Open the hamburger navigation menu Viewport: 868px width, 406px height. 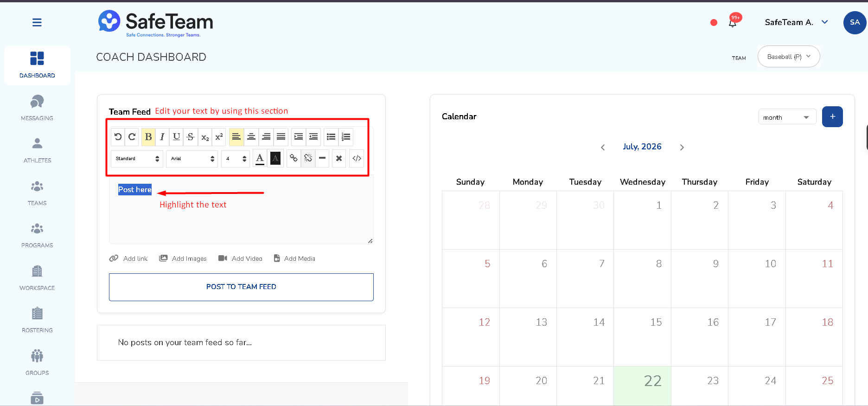coord(37,22)
